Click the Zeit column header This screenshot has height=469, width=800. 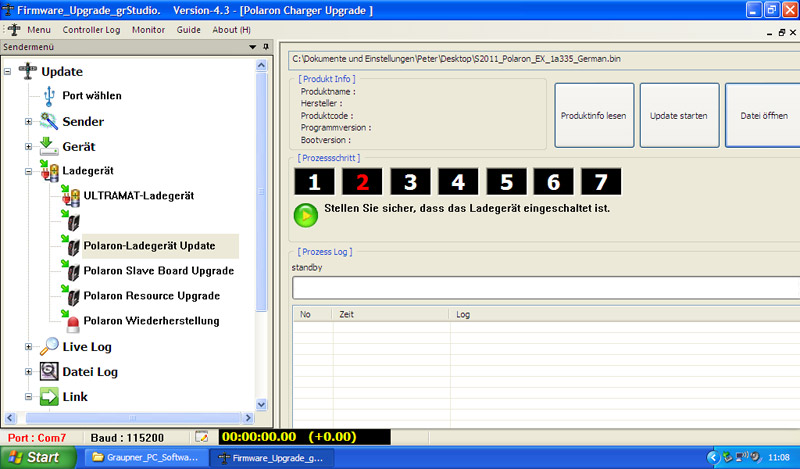[x=391, y=314]
